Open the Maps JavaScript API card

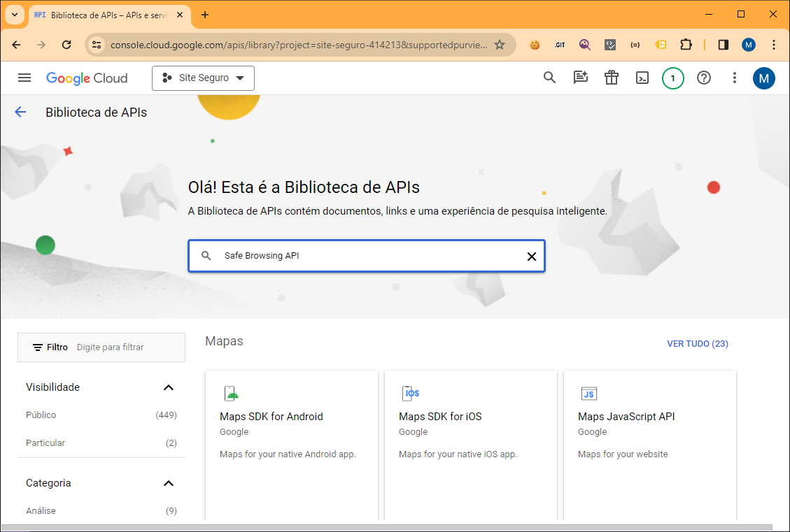tap(650, 445)
